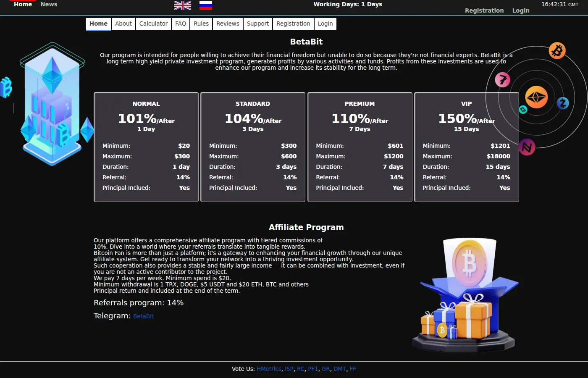588x378 pixels.
Task: Vote on FF link
Action: [x=353, y=369]
